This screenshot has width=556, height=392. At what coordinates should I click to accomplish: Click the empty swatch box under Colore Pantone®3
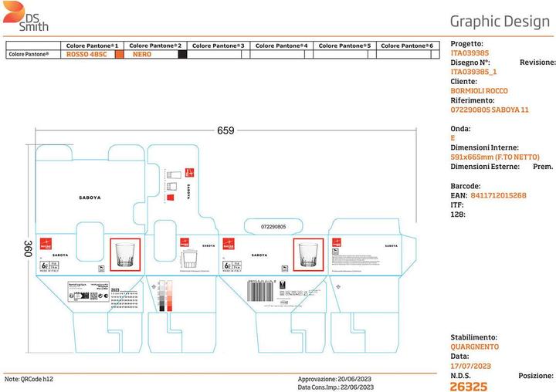click(x=246, y=54)
